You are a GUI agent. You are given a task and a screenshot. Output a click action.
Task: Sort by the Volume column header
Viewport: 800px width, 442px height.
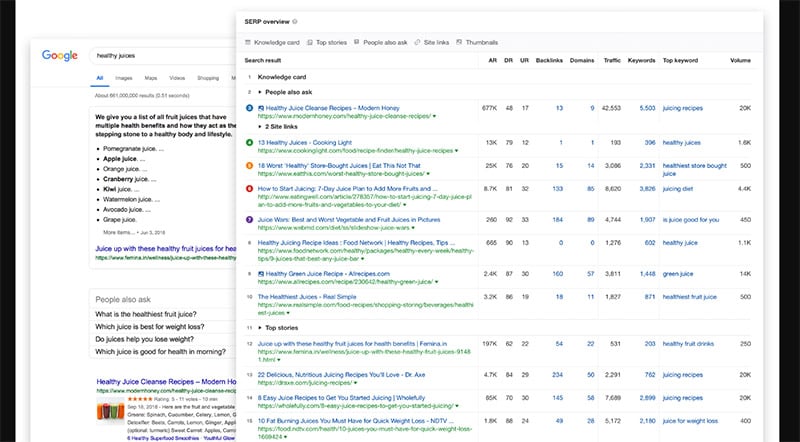[x=740, y=60]
